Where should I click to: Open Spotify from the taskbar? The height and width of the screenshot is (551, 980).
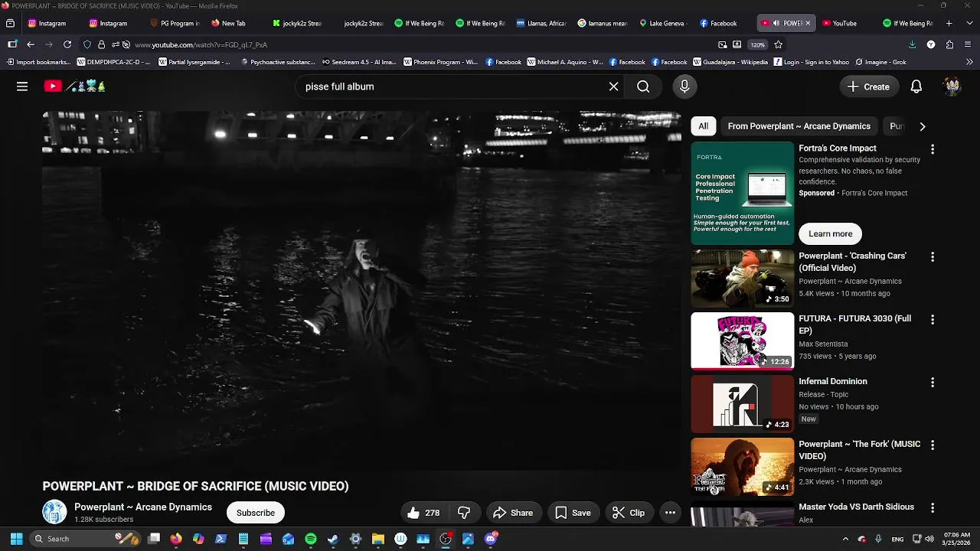tap(310, 539)
